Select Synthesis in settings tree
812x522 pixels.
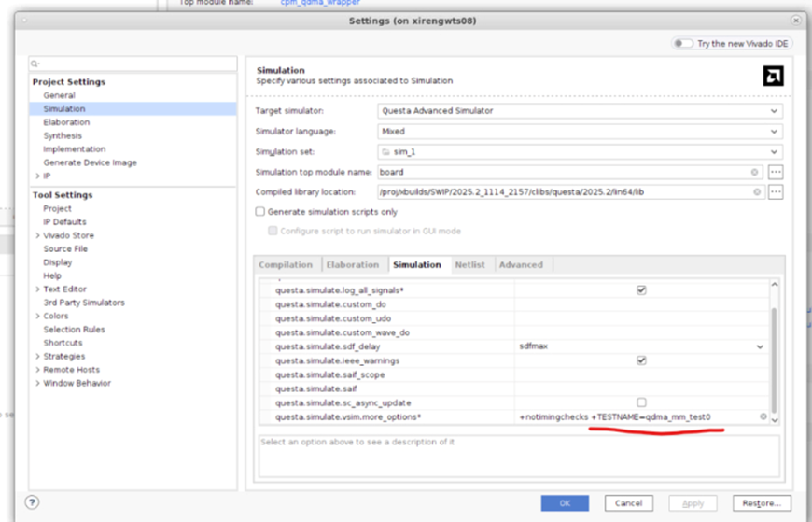(63, 135)
